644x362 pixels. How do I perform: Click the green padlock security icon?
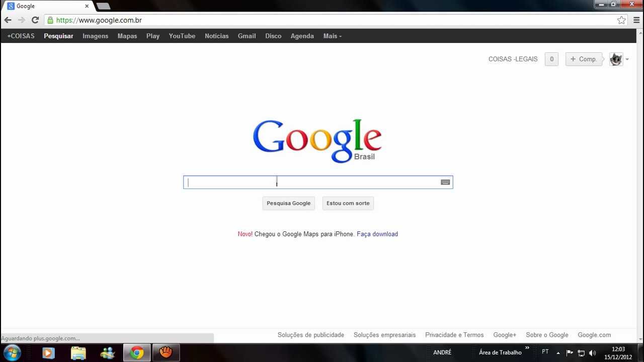(50, 20)
